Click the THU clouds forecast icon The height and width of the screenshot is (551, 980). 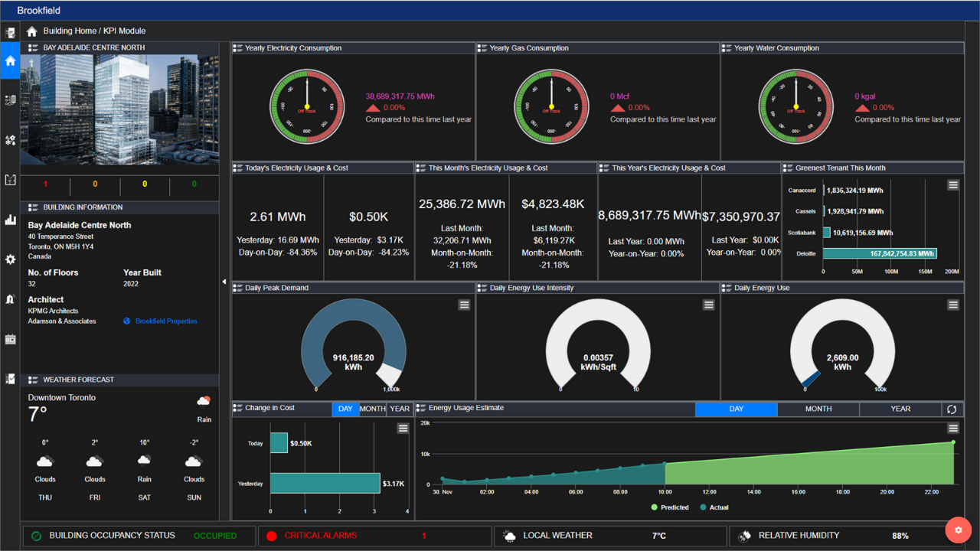coord(45,461)
